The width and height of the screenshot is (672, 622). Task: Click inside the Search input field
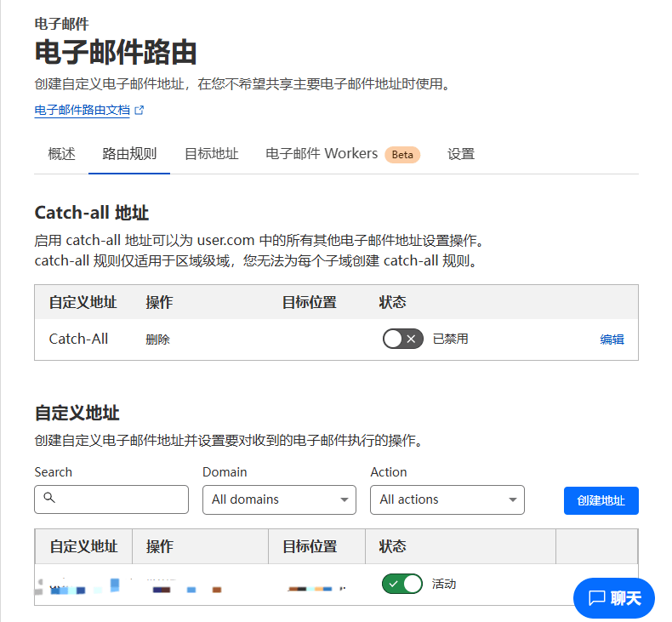(119, 499)
